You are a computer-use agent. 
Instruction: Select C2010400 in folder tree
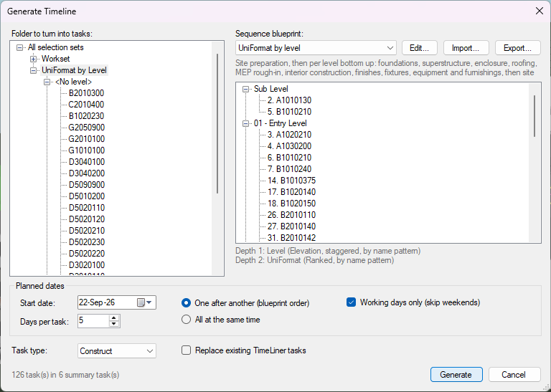[86, 105]
